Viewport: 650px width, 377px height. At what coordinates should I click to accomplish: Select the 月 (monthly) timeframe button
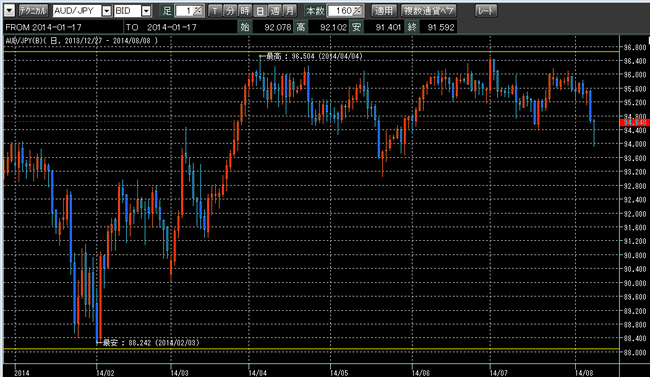[289, 11]
